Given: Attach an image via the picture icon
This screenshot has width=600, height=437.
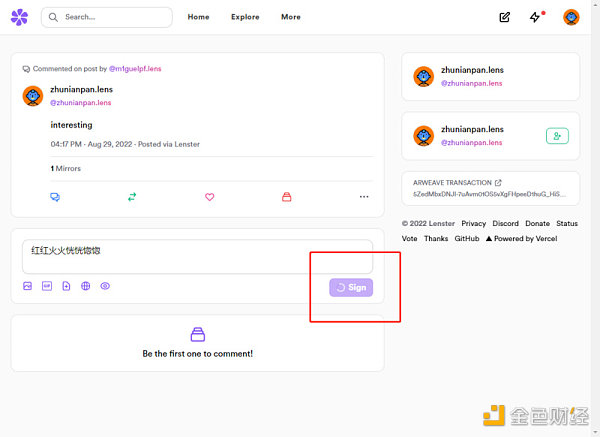Looking at the screenshot, I should (28, 286).
